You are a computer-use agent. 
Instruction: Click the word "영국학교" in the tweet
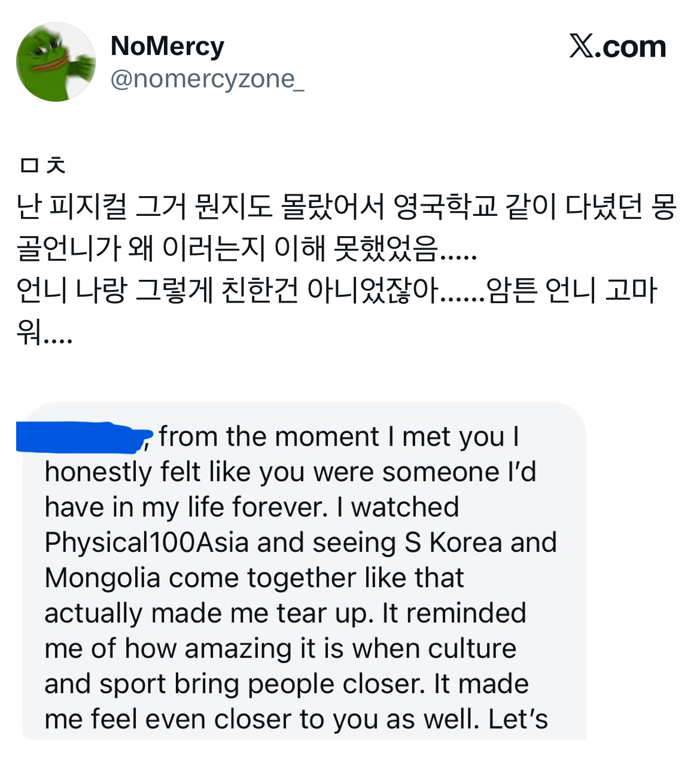tap(445, 207)
